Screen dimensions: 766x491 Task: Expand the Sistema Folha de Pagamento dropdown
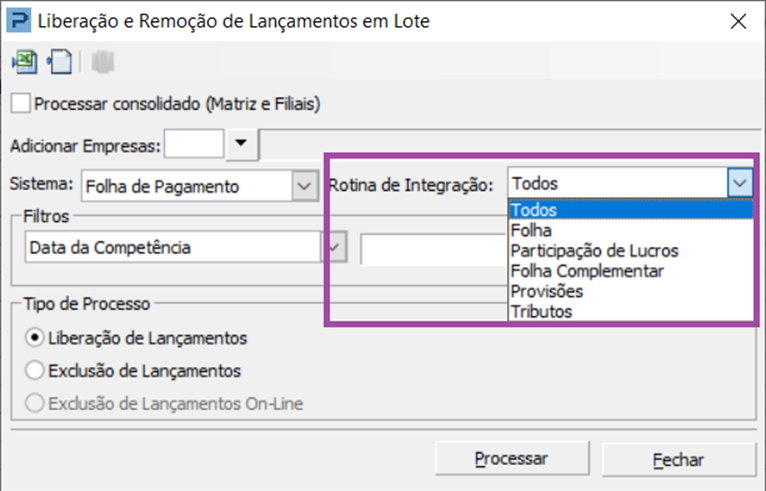pos(304,186)
